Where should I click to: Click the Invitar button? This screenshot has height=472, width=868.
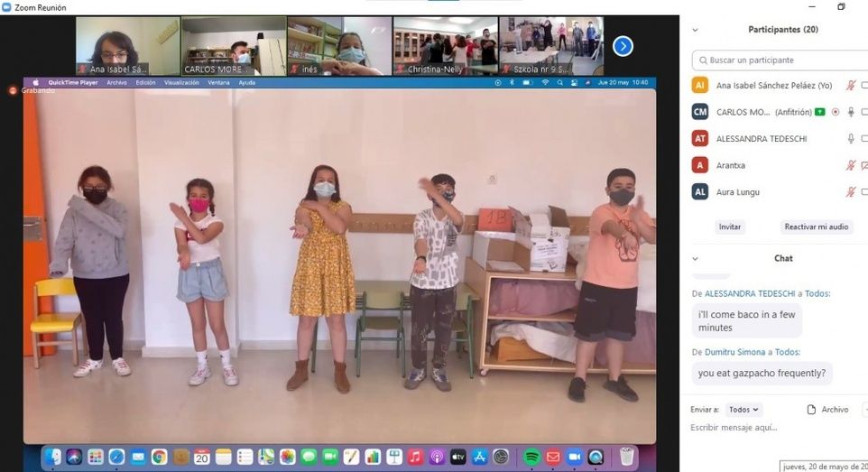point(729,227)
